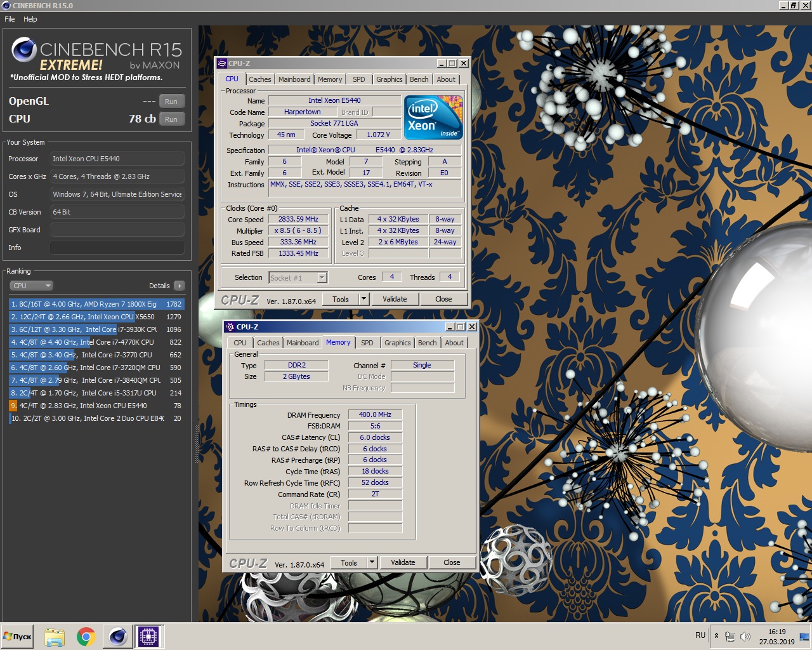The height and width of the screenshot is (650, 812).
Task: Switch to Mainboard tab in top CPU-Z window
Action: point(294,79)
